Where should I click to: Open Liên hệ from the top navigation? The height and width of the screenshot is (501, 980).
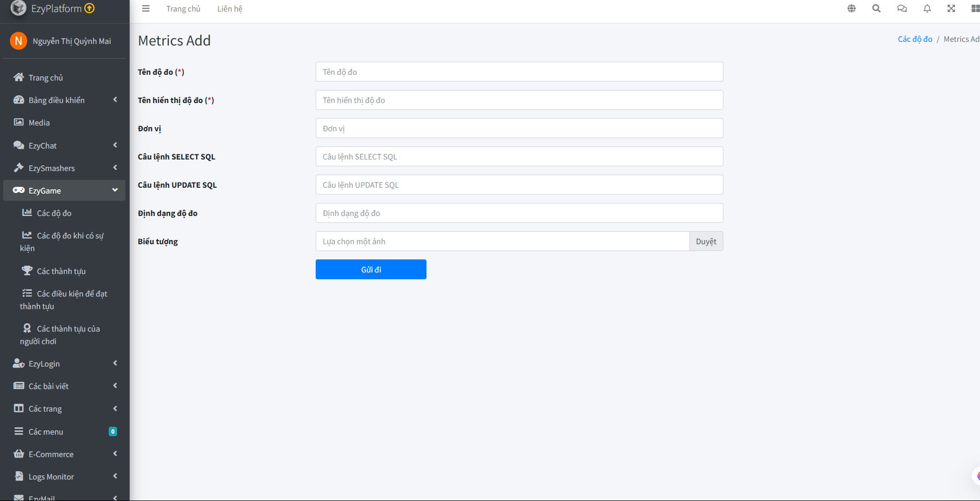(229, 8)
